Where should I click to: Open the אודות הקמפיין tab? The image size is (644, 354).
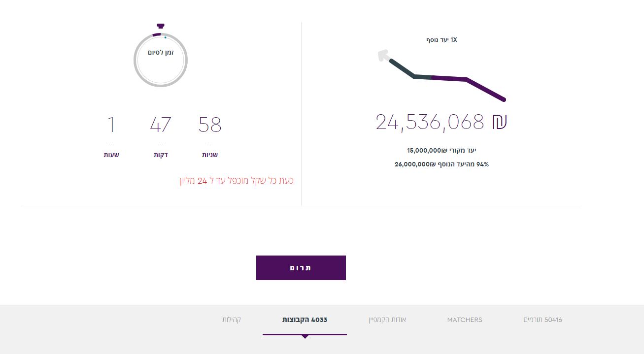tap(387, 320)
